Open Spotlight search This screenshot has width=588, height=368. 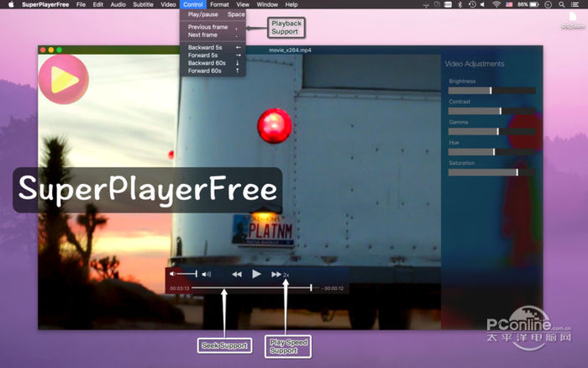tap(561, 4)
